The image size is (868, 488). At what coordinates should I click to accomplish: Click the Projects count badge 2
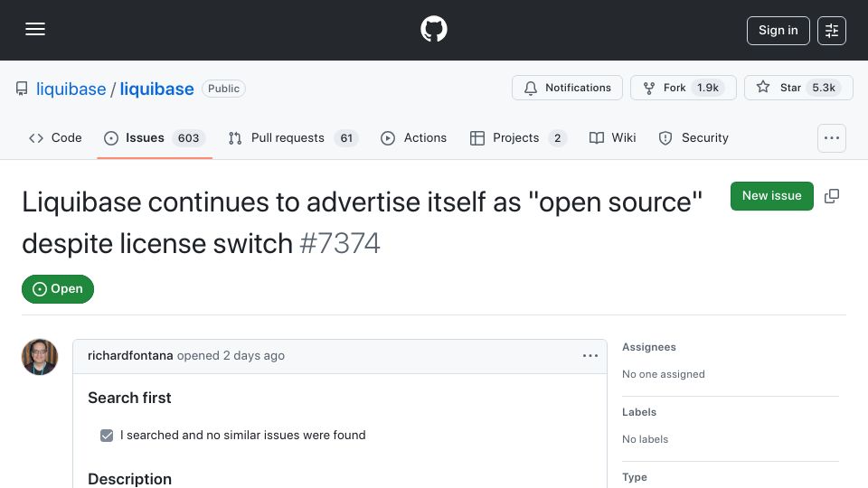558,137
